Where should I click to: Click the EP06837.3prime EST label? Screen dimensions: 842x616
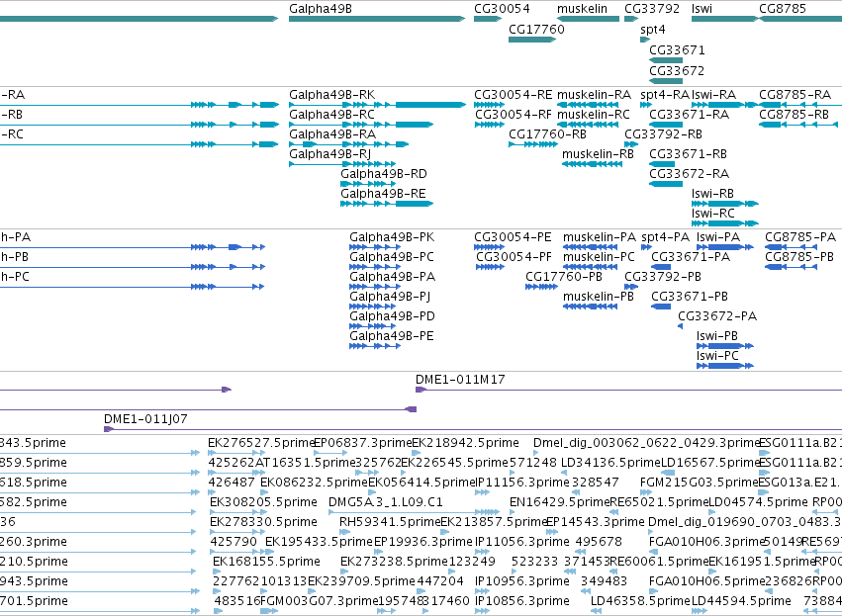click(x=362, y=443)
